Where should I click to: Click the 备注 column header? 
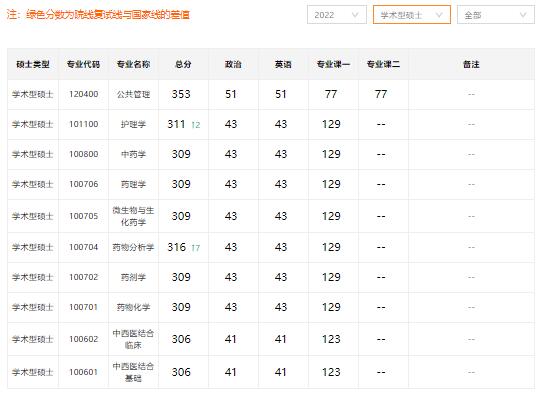(x=471, y=64)
